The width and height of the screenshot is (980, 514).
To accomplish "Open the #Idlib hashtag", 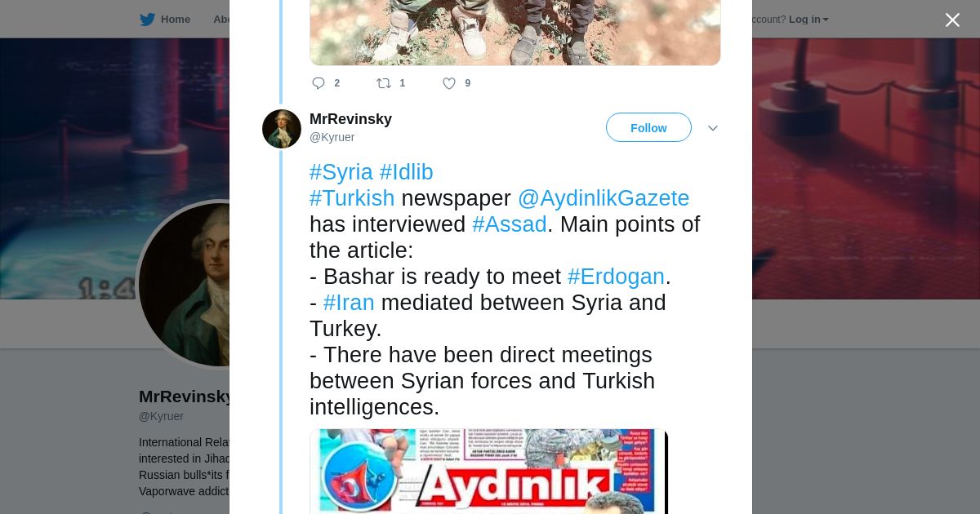I will tap(407, 172).
